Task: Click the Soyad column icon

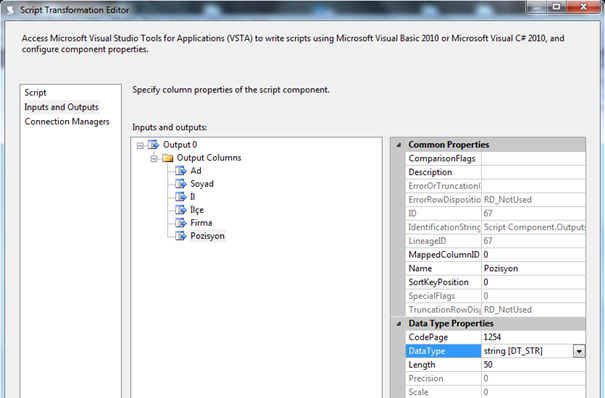Action: (181, 184)
